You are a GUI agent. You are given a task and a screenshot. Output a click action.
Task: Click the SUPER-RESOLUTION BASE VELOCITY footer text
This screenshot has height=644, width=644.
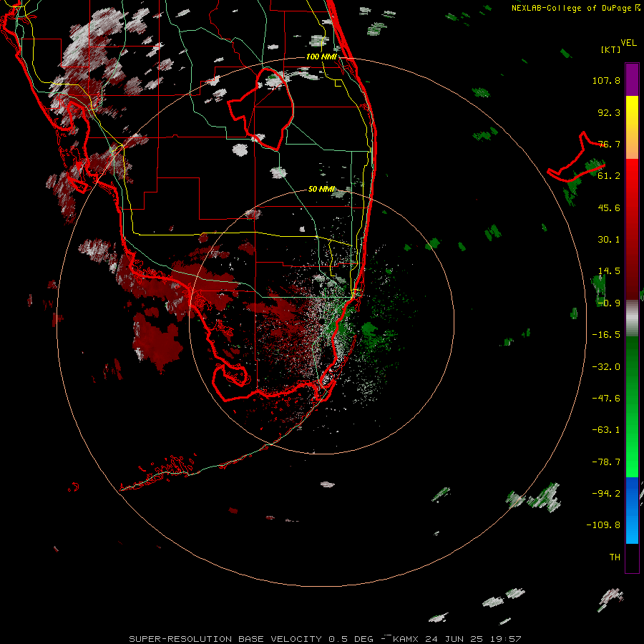coord(225,639)
